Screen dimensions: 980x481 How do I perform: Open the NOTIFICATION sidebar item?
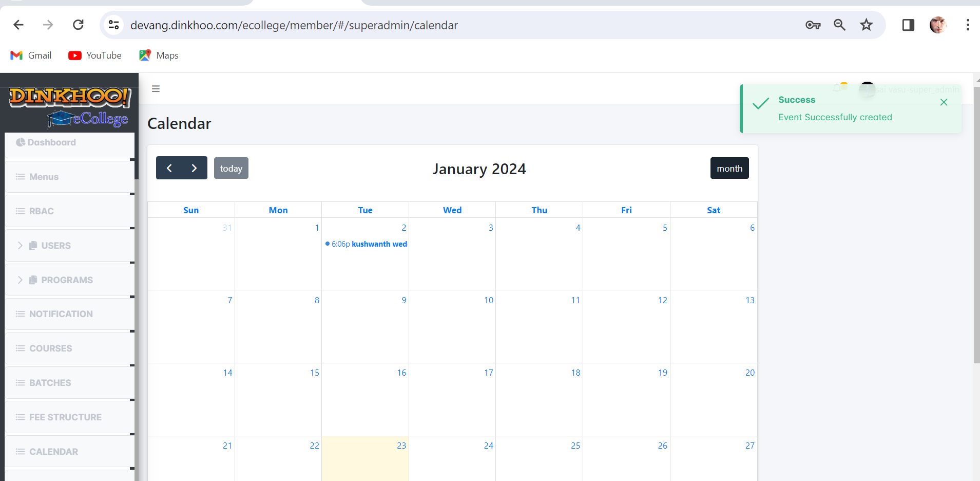[70, 314]
